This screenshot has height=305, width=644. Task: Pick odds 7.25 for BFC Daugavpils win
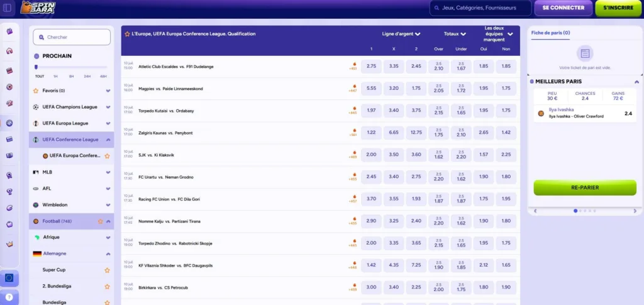(416, 265)
